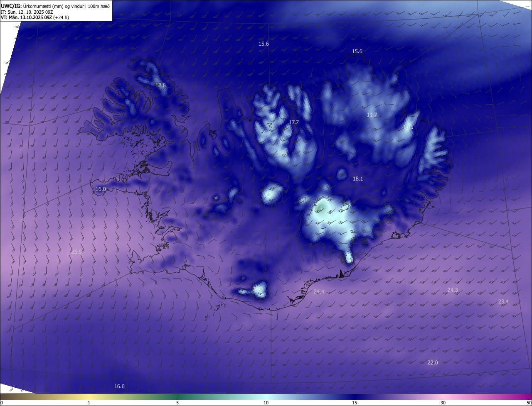Click the 22.0 value label on the map
532x406 pixels.
point(433,362)
